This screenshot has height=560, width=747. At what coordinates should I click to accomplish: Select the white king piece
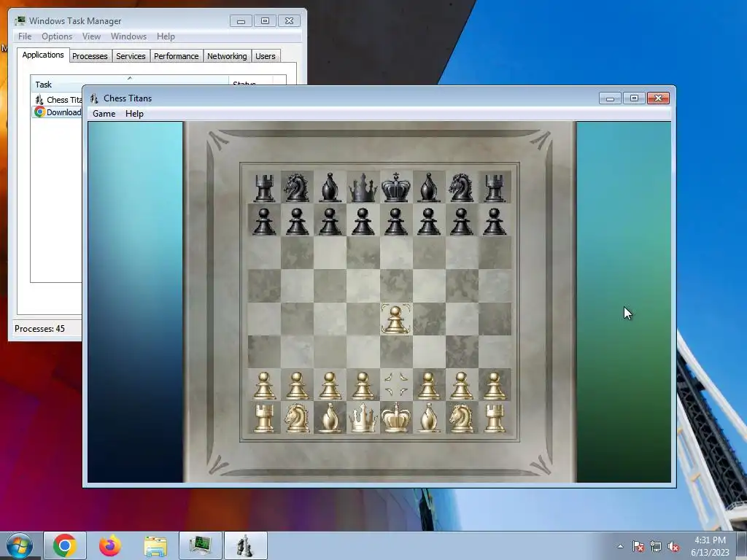[396, 418]
